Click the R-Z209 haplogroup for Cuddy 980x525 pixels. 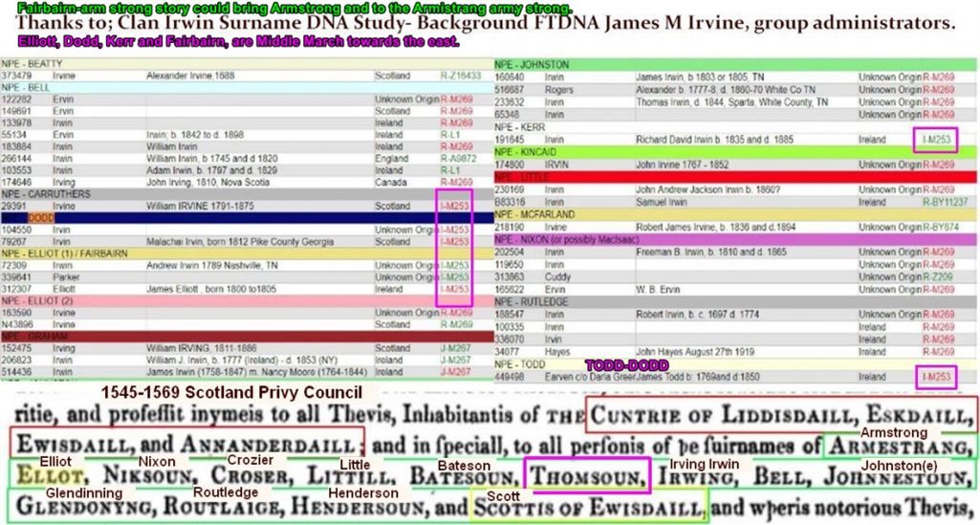936,276
